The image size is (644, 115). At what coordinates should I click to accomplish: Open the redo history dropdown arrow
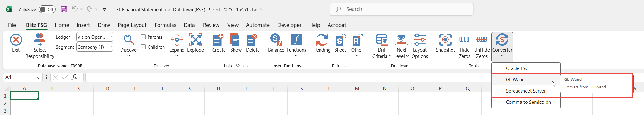(x=97, y=9)
